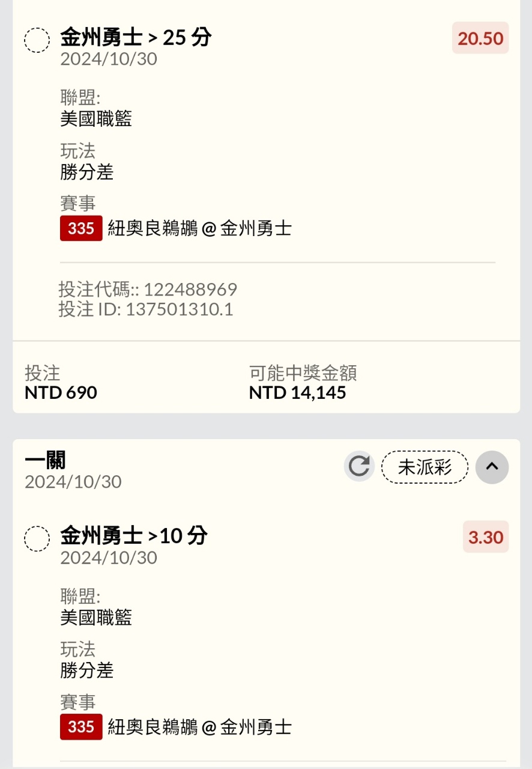Click the refresh icon beside 未派彩
This screenshot has width=532, height=769.
359,467
